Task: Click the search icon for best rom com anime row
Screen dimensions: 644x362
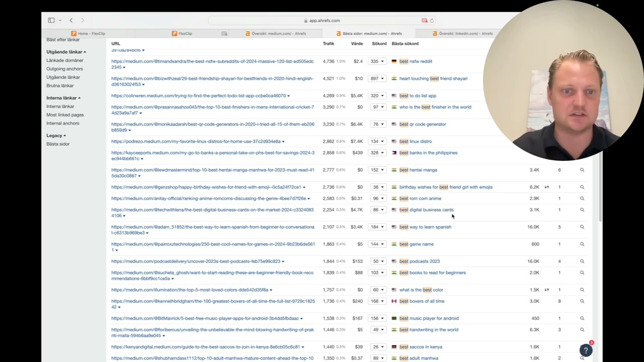Action: click(x=582, y=199)
